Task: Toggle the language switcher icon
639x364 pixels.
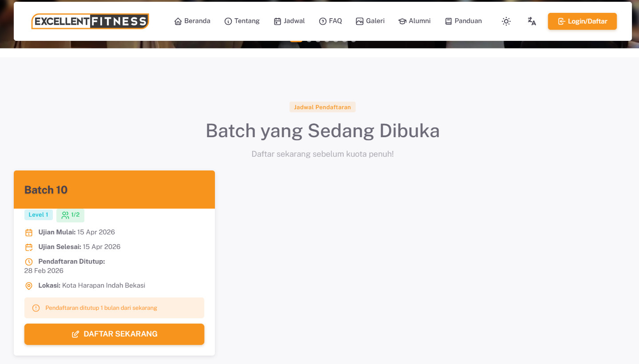Action: point(532,21)
